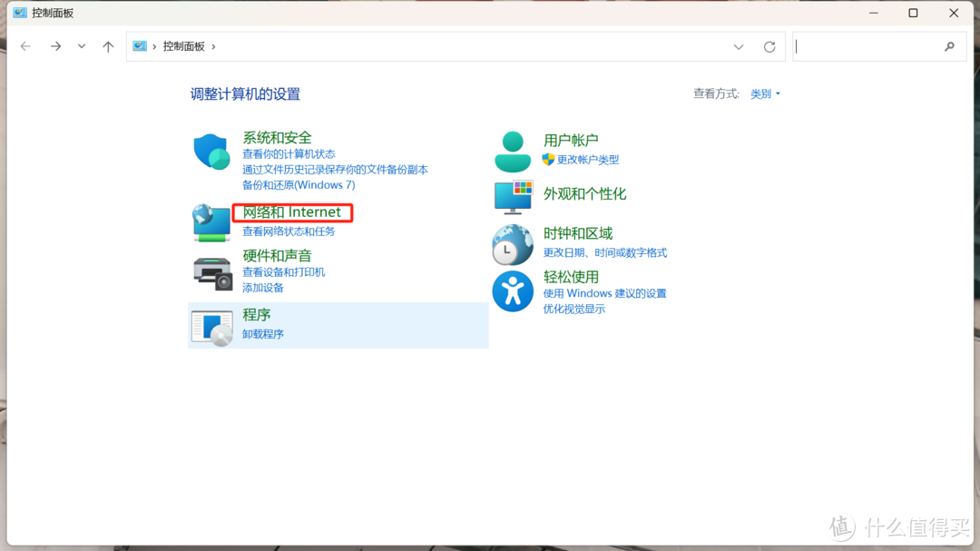Image resolution: width=980 pixels, height=551 pixels.
Task: Click 查看你的计算机状态 link
Action: 289,153
